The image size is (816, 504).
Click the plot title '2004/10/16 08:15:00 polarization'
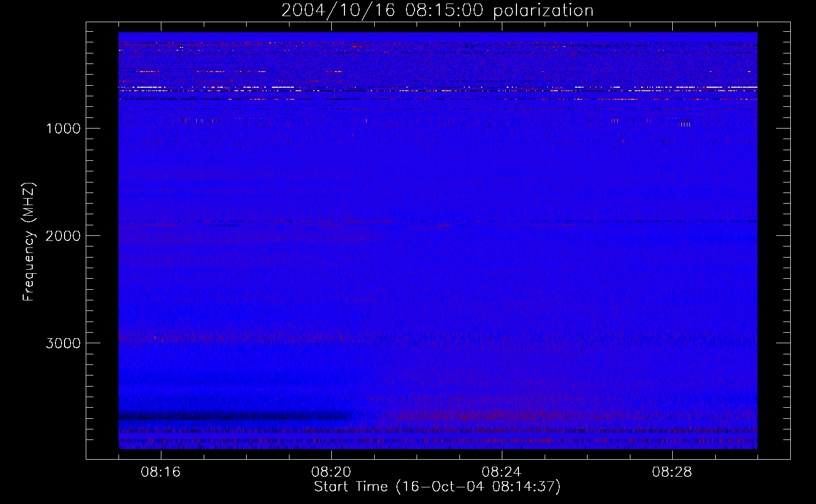(x=437, y=11)
